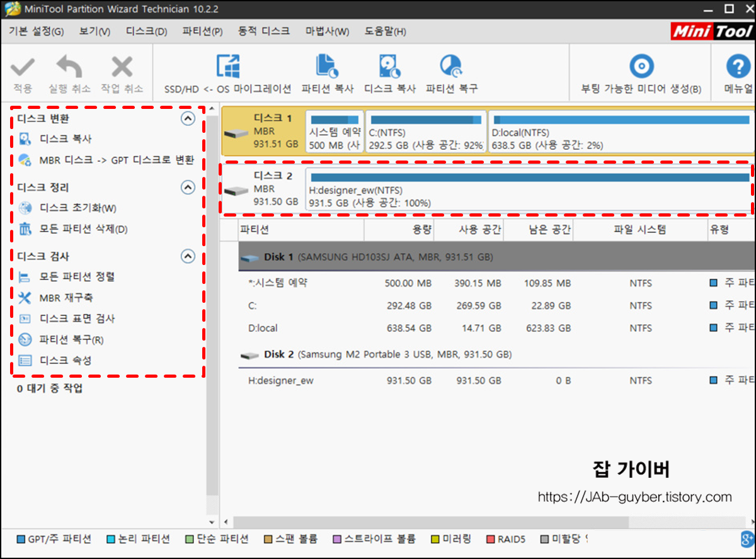This screenshot has height=559, width=756.
Task: Select the D:local(NTFS) partition block
Action: click(622, 132)
